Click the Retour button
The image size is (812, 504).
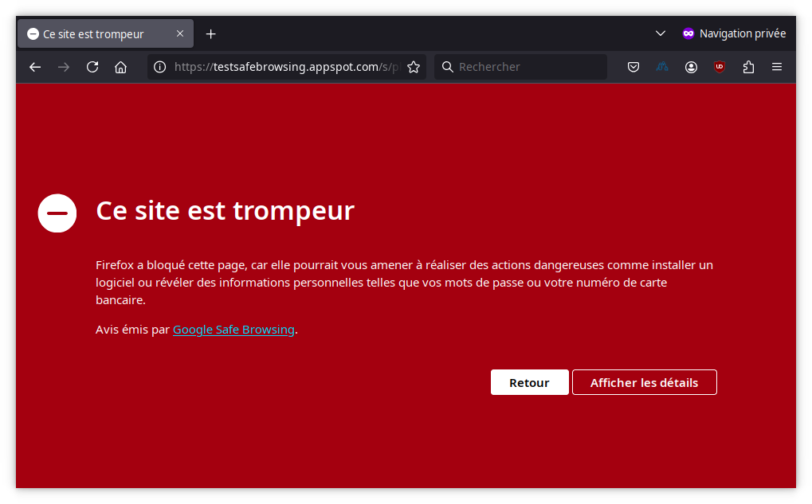pos(529,382)
